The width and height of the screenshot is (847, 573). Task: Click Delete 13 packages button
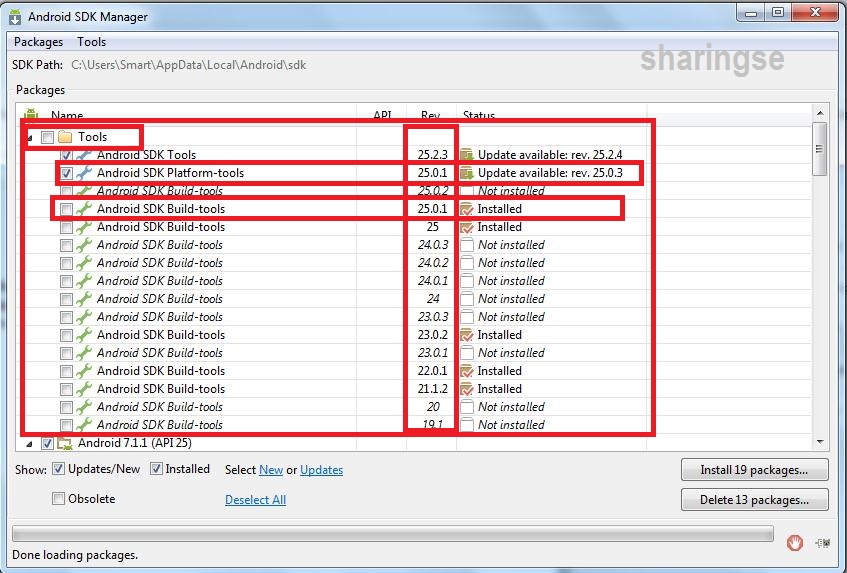[x=754, y=500]
